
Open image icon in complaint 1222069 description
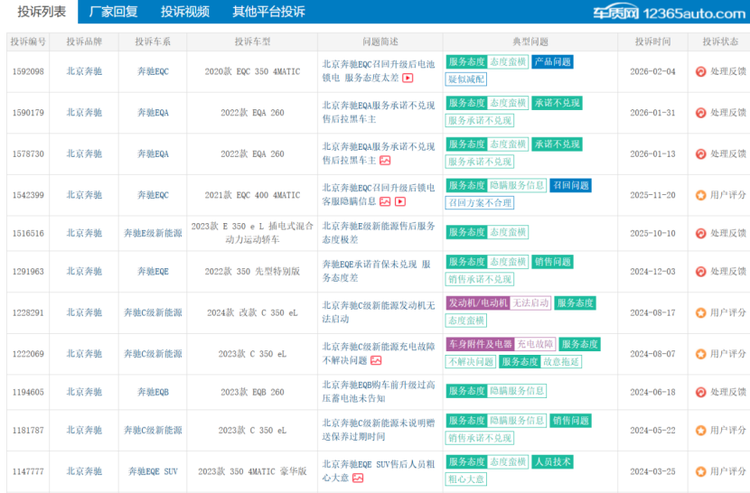coord(376,361)
